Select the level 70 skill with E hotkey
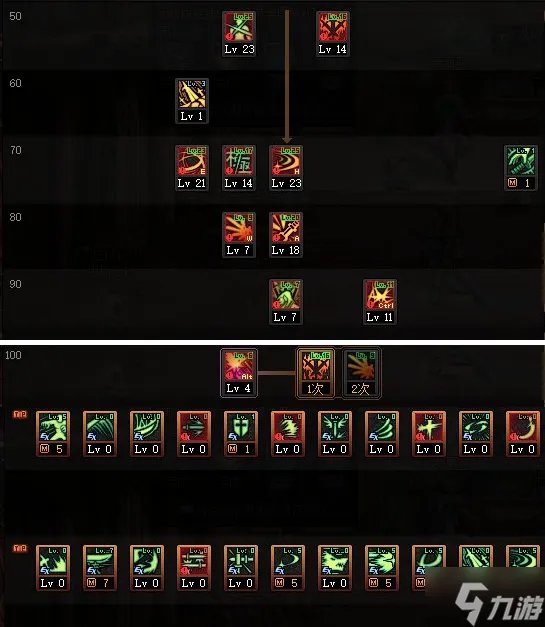This screenshot has width=545, height=627. [x=192, y=168]
